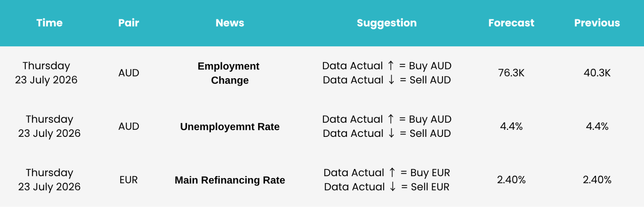Viewport: 644px width, 209px height.
Task: Click the up arrow next to Buy EUR
Action: coord(392,172)
